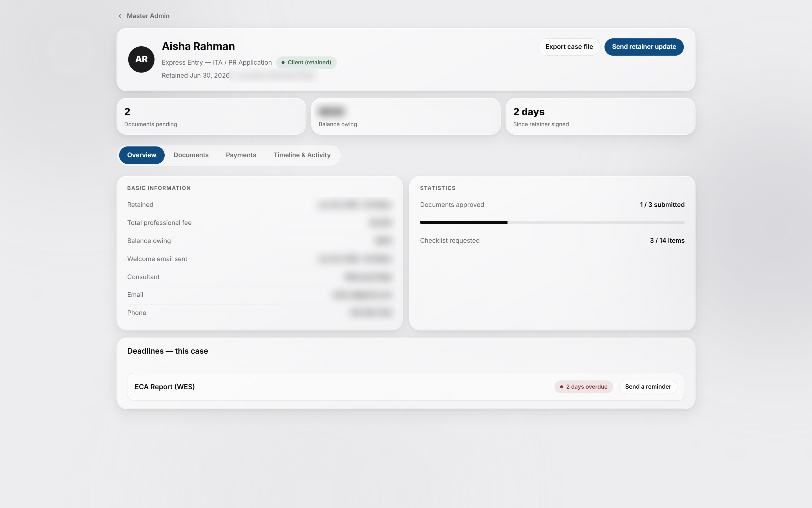Click the Export case file button

tap(569, 47)
